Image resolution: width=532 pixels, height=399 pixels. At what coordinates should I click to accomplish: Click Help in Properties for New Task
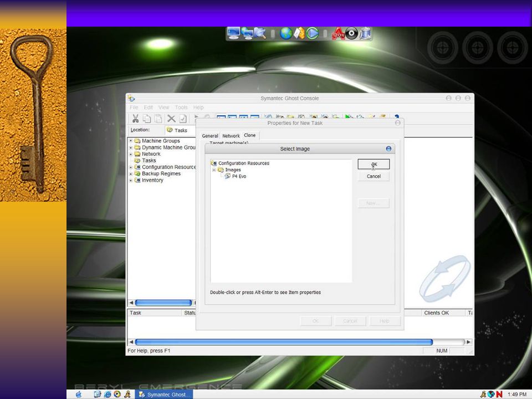(x=385, y=321)
